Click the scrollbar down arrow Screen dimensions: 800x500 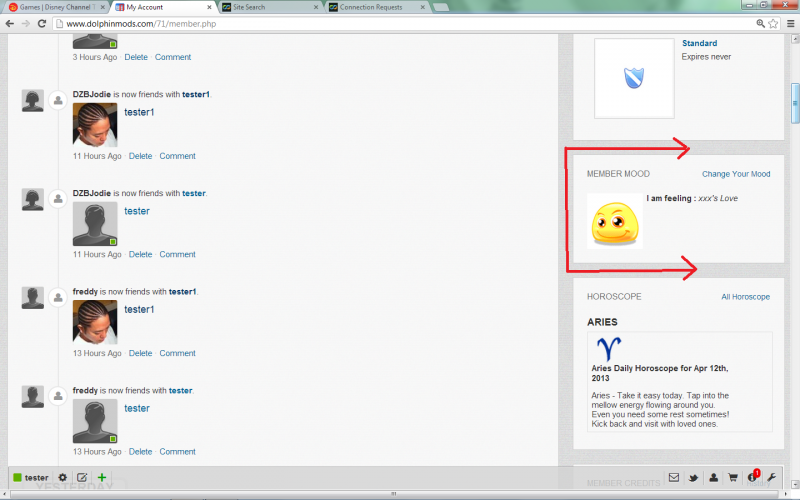click(x=795, y=485)
